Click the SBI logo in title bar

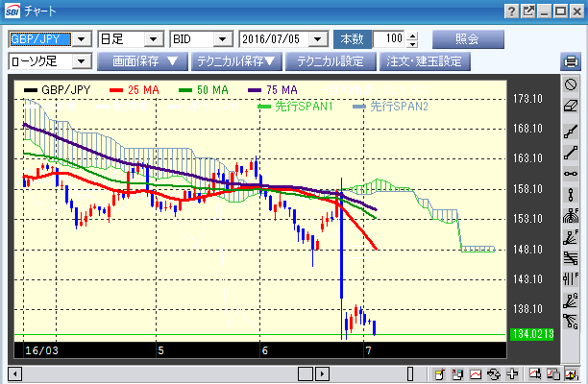click(x=12, y=12)
